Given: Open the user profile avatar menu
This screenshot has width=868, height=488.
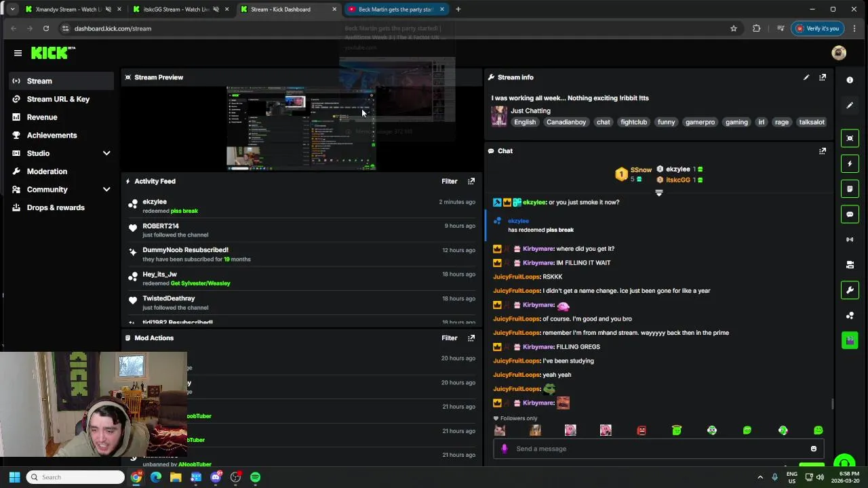Looking at the screenshot, I should [x=839, y=53].
